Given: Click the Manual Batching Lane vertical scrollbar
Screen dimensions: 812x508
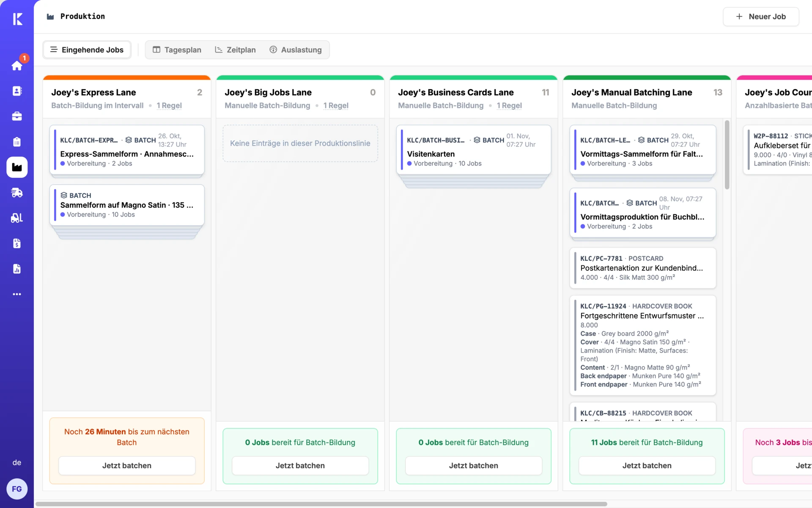Looking at the screenshot, I should click(x=727, y=155).
